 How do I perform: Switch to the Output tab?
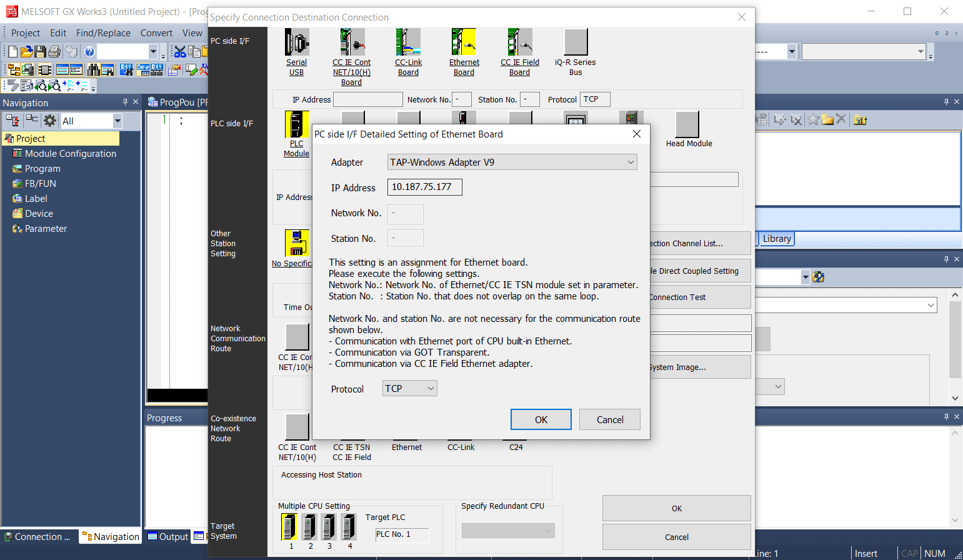pyautogui.click(x=168, y=536)
